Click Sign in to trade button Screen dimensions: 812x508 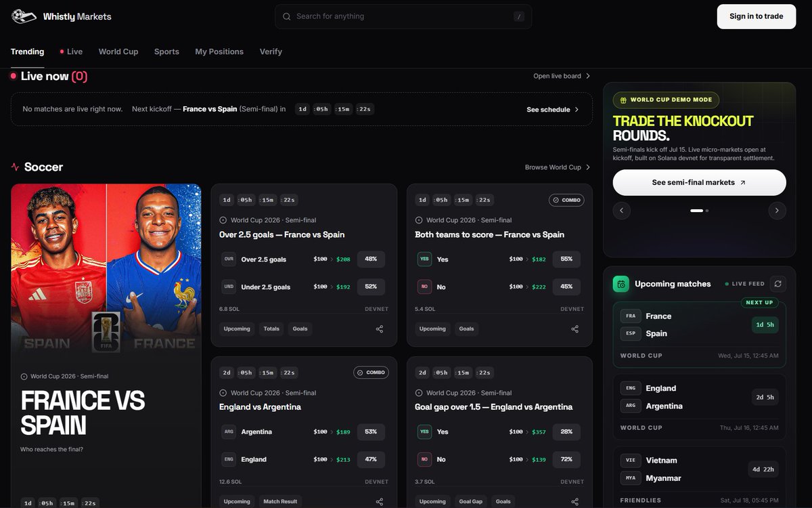(757, 16)
